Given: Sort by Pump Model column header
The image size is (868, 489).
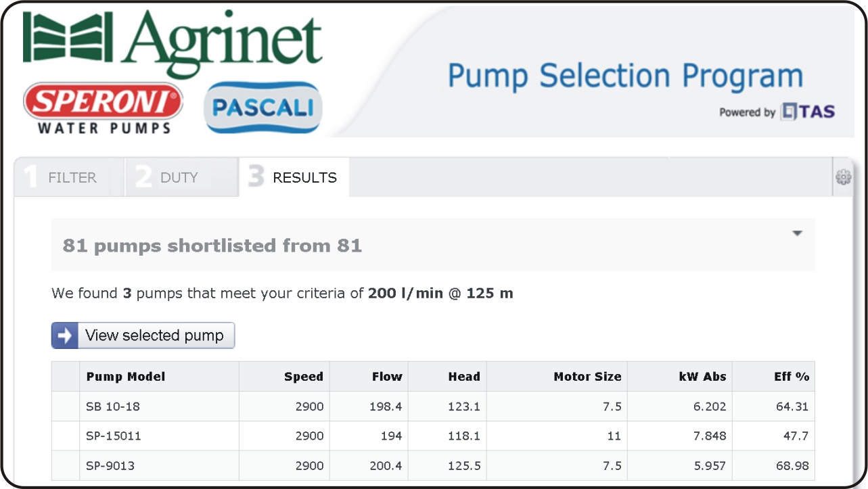Looking at the screenshot, I should click(x=126, y=377).
